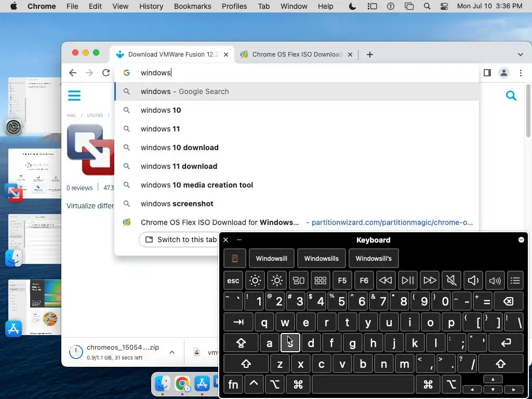Open the page hamburger menu
The height and width of the screenshot is (399, 532).
coord(74,96)
